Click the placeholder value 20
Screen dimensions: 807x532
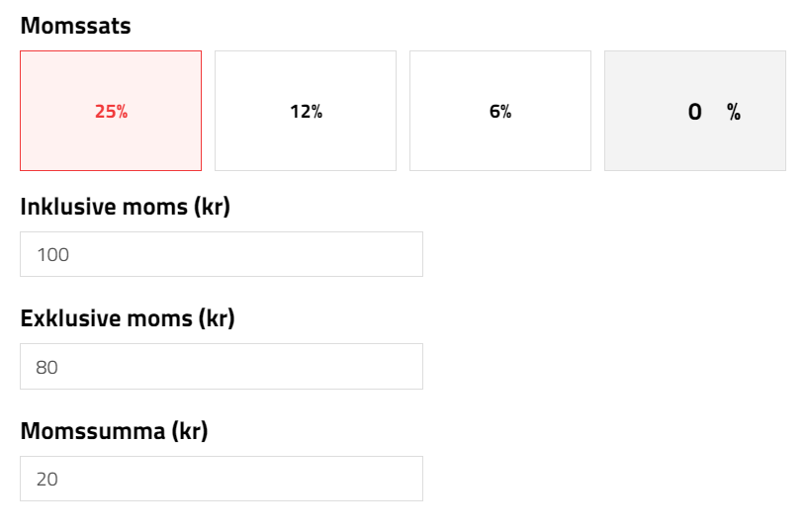click(x=47, y=480)
